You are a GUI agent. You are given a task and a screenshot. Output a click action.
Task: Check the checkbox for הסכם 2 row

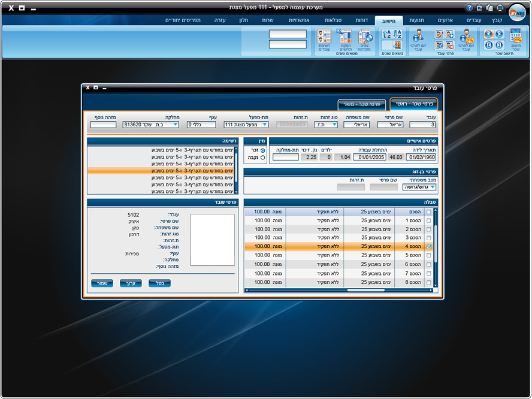(428, 229)
